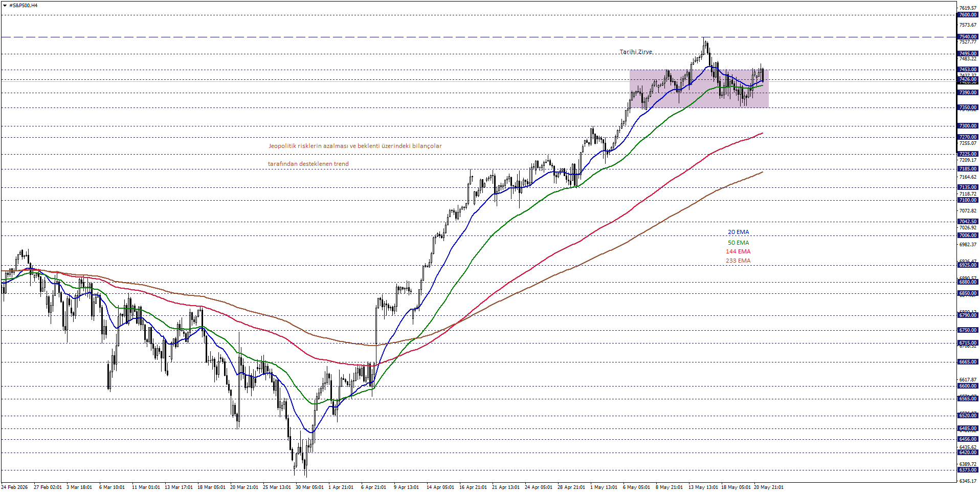Click the 6456.00 price level tag
This screenshot has height=493, width=980.
pyautogui.click(x=968, y=439)
